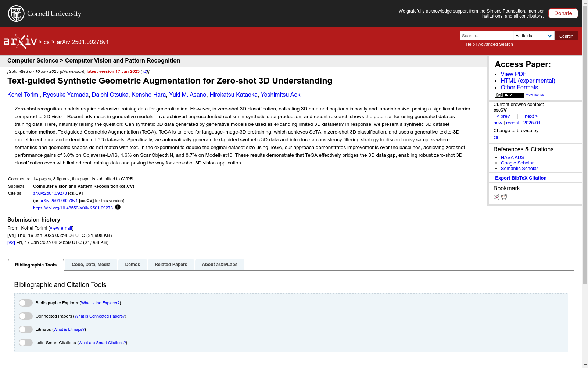Image resolution: width=588 pixels, height=368 pixels.
Task: Open the All fields search dropdown
Action: (x=534, y=36)
